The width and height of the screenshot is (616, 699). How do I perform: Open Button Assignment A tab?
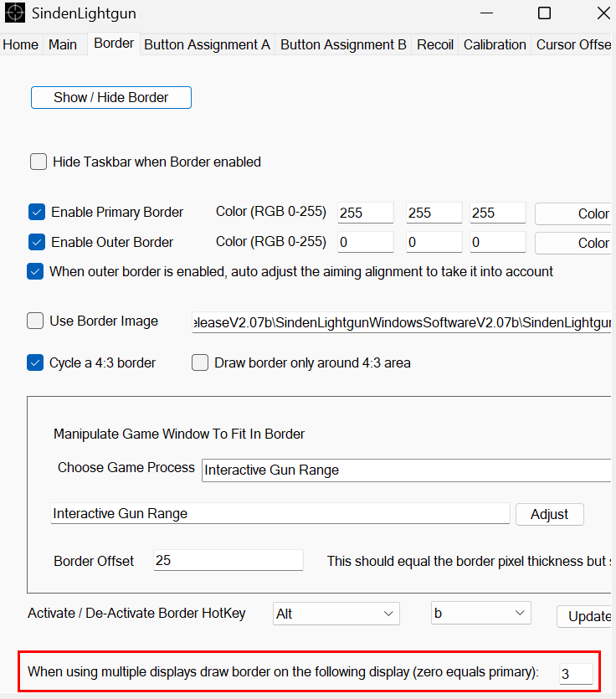click(207, 44)
